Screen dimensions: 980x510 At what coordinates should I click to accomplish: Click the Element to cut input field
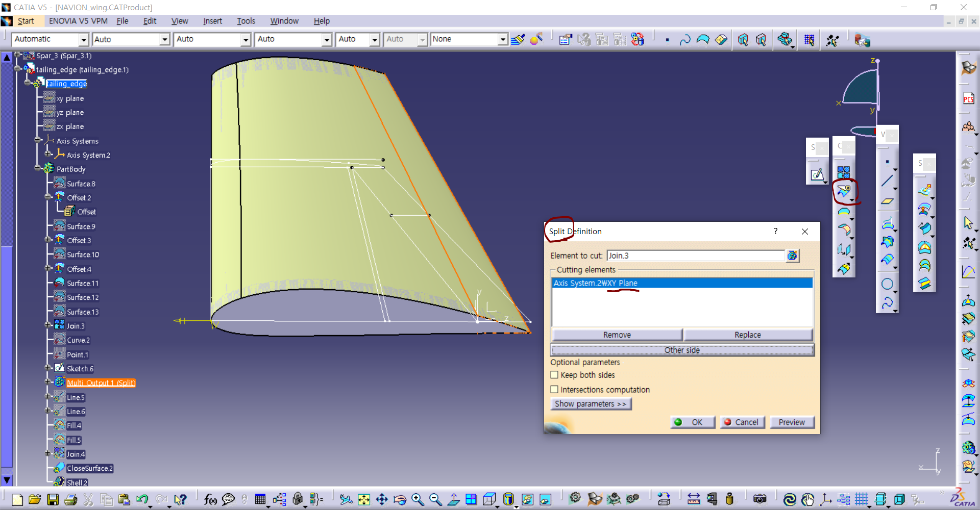[x=695, y=256]
